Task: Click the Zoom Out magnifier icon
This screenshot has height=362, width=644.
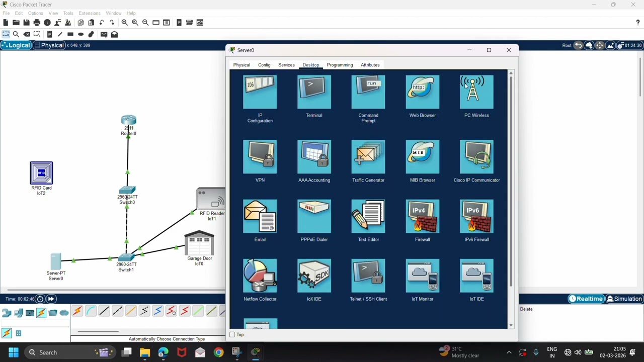Action: 145,23
